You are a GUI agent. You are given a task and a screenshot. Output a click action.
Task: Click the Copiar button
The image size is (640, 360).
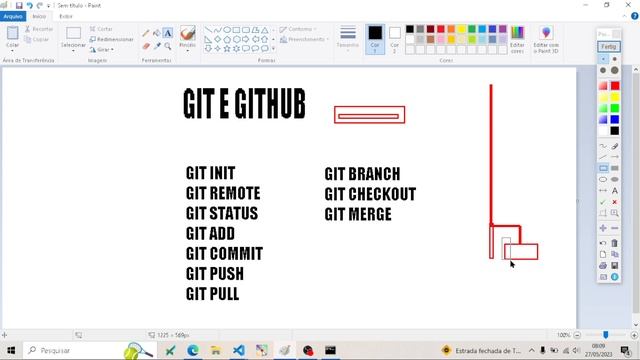point(37,40)
